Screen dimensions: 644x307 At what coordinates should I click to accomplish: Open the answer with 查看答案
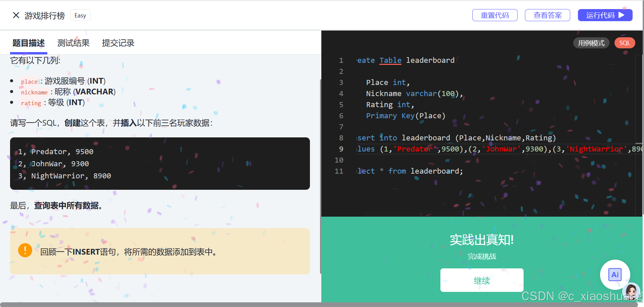[x=547, y=15]
